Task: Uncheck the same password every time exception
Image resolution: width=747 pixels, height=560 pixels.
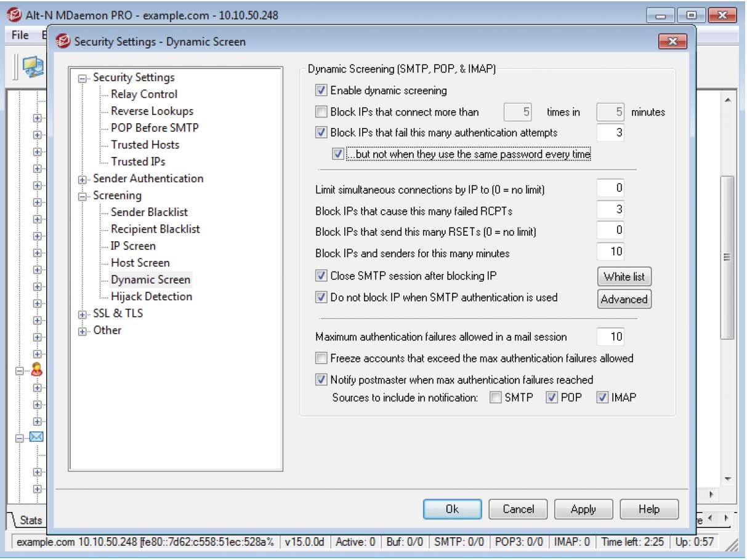Action: pos(338,154)
